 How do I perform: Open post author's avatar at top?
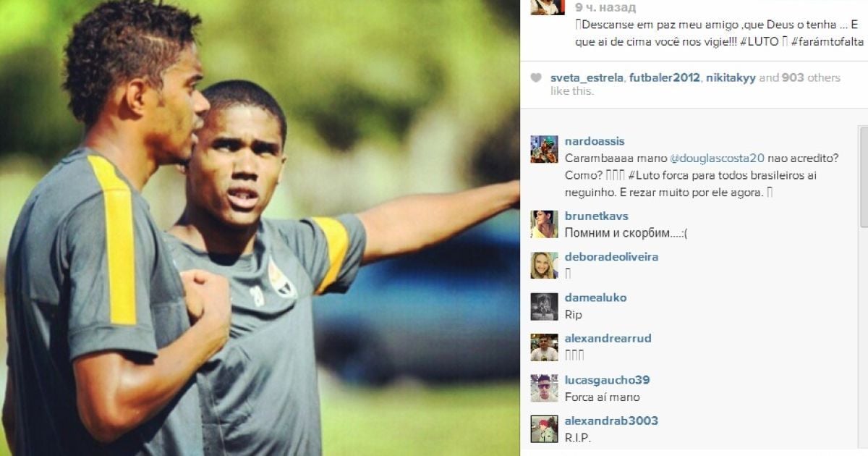pos(548,7)
